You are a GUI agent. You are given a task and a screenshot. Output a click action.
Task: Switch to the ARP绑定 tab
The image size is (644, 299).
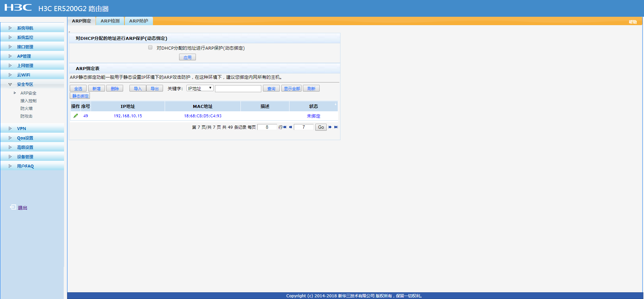click(82, 21)
